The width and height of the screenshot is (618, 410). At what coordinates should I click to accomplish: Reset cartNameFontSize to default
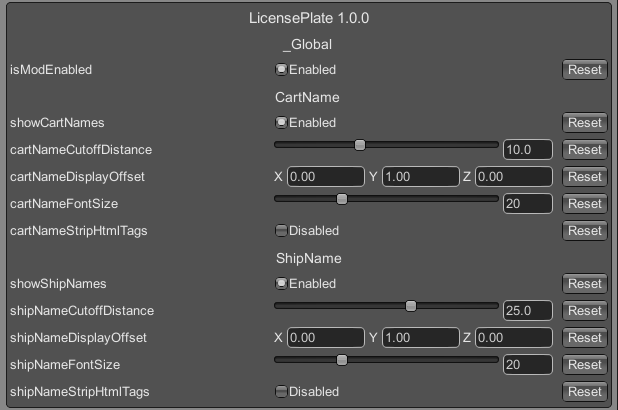584,204
